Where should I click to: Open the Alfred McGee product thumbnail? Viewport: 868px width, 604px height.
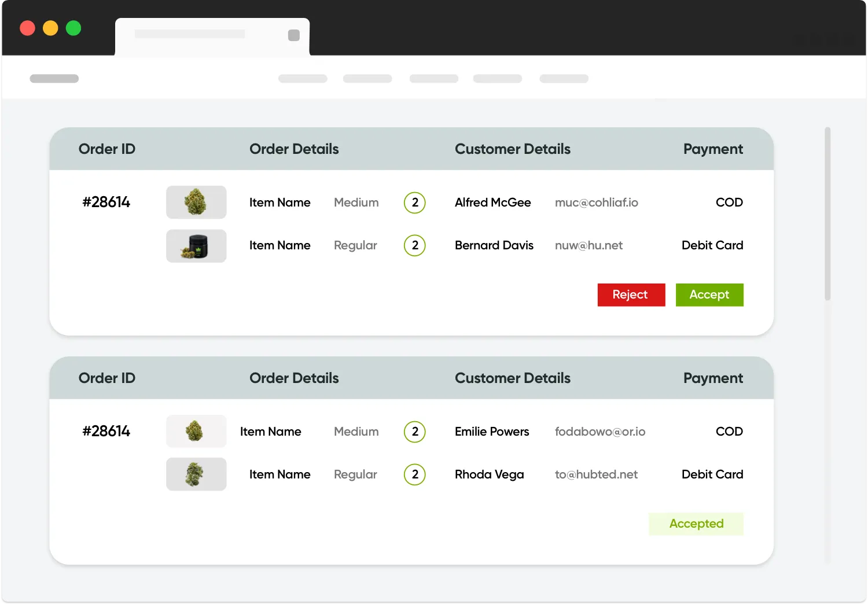click(196, 202)
